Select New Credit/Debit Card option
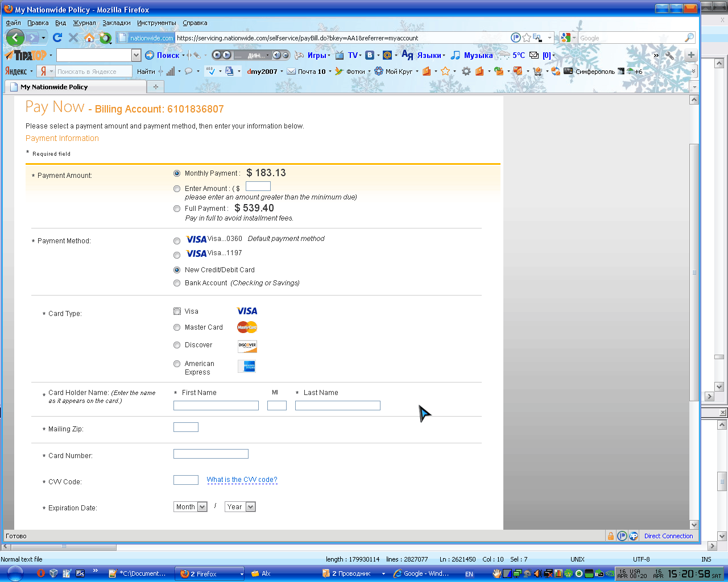This screenshot has height=582, width=728. click(x=177, y=270)
